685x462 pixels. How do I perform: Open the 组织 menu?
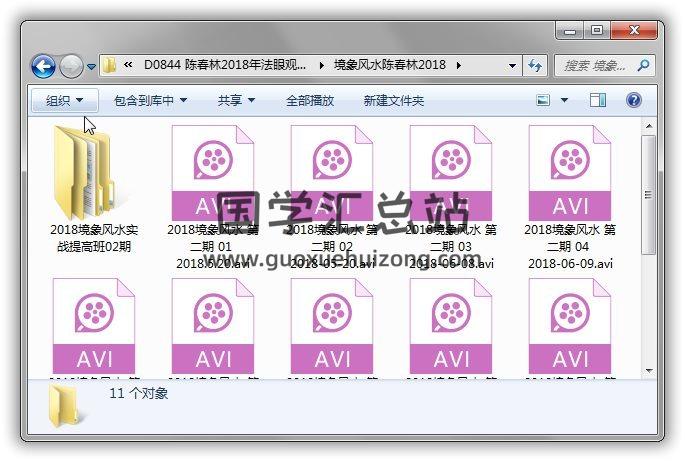[x=65, y=100]
